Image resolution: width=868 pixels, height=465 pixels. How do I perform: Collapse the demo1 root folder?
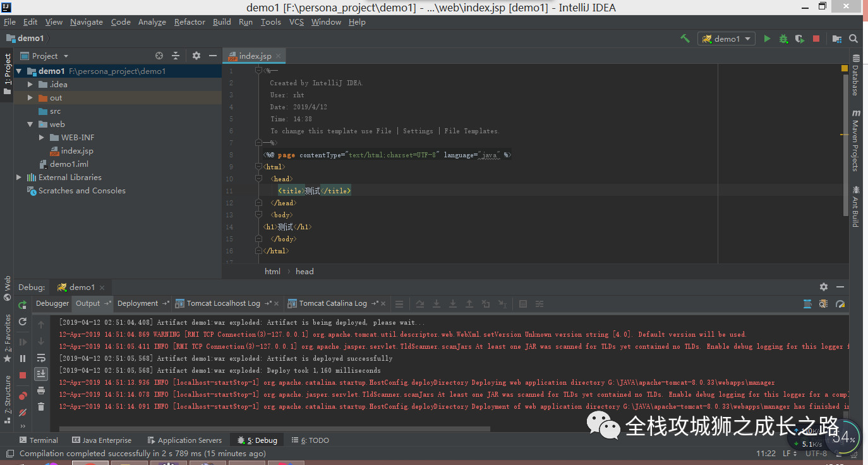point(19,71)
